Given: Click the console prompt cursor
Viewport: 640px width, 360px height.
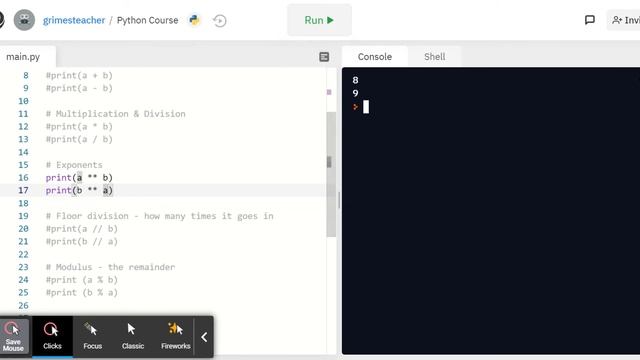Looking at the screenshot, I should (366, 107).
